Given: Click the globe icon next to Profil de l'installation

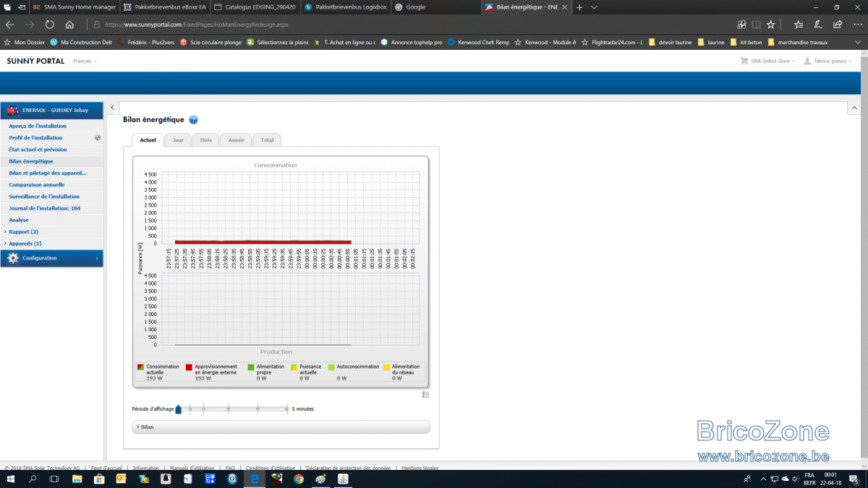Looking at the screenshot, I should (x=98, y=137).
